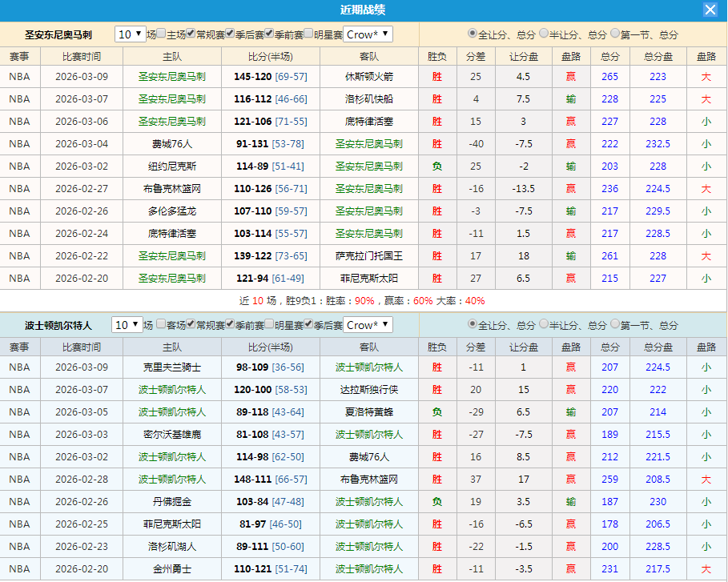Open the Crow* odds dropdown for Spurs

click(x=369, y=33)
